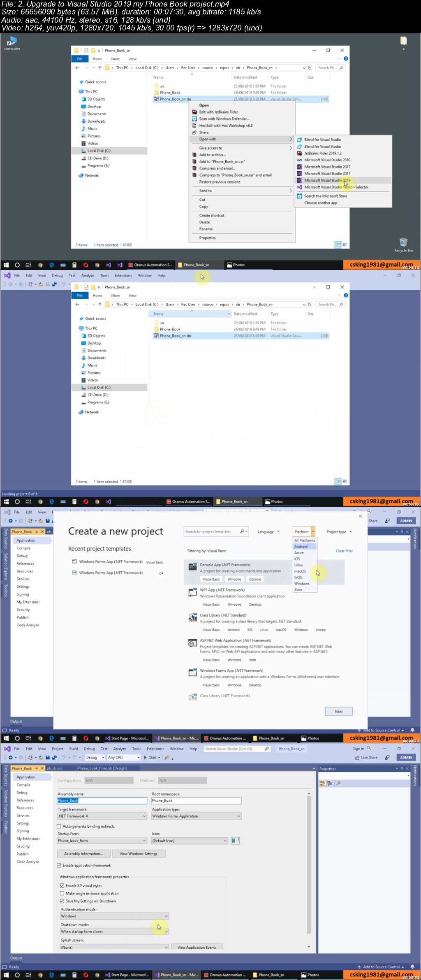Open the Shutdown mode dropdown
The width and height of the screenshot is (421, 980).
(x=114, y=931)
